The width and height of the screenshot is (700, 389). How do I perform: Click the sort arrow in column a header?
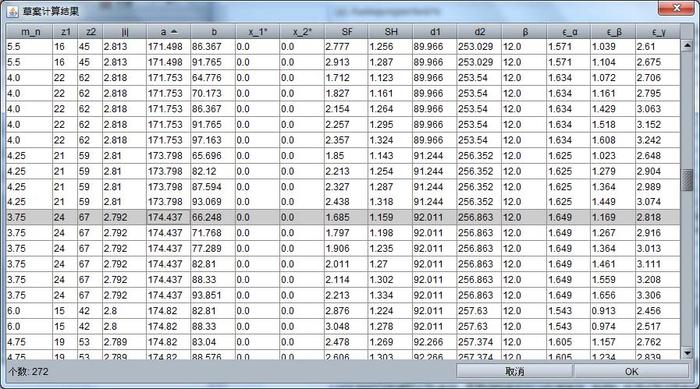pos(174,32)
